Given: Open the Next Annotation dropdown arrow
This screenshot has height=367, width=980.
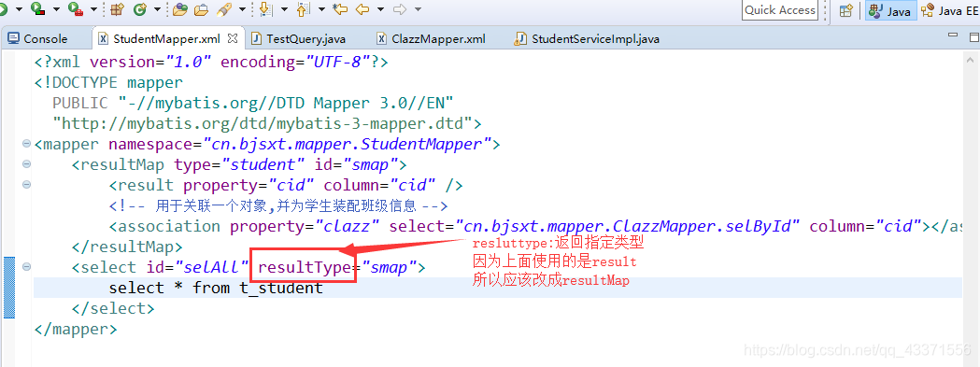Looking at the screenshot, I should coord(284,9).
